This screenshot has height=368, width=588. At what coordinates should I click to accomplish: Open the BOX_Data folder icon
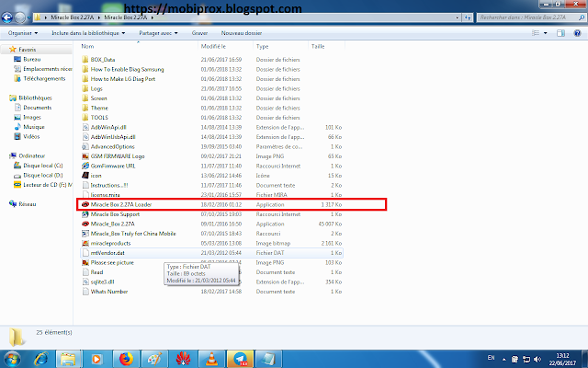point(85,59)
